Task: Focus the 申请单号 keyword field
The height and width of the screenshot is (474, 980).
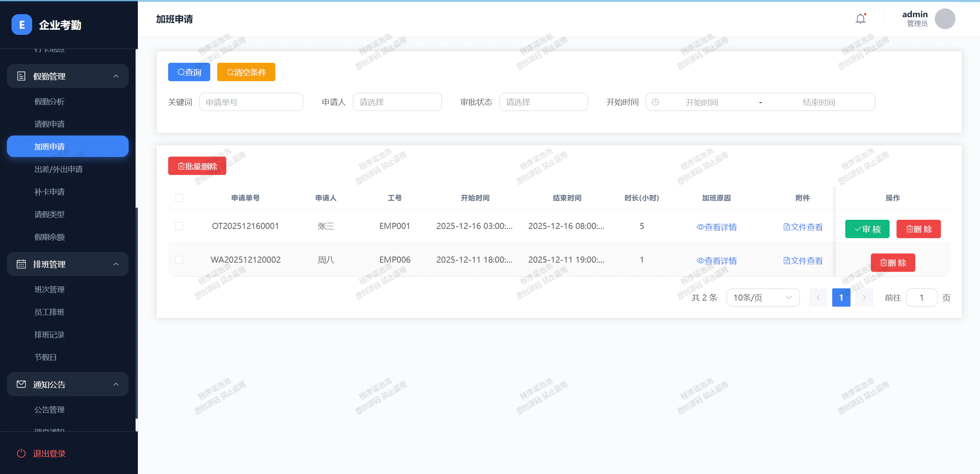Action: [x=251, y=102]
